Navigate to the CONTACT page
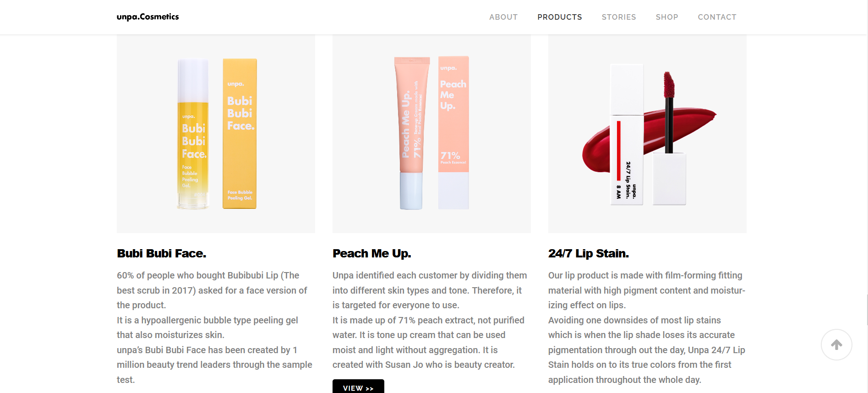Viewport: 868px width, 393px height. click(717, 17)
